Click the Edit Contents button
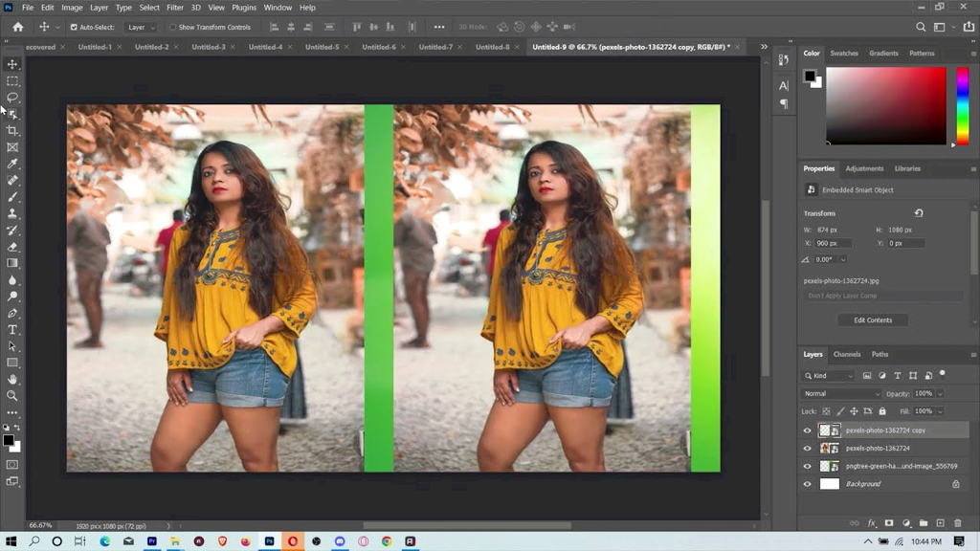This screenshot has height=551, width=980. point(872,320)
